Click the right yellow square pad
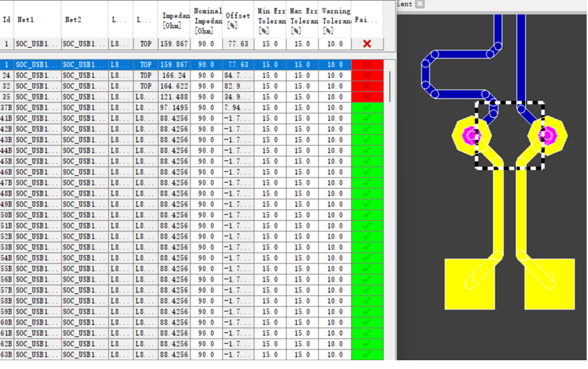 point(549,284)
